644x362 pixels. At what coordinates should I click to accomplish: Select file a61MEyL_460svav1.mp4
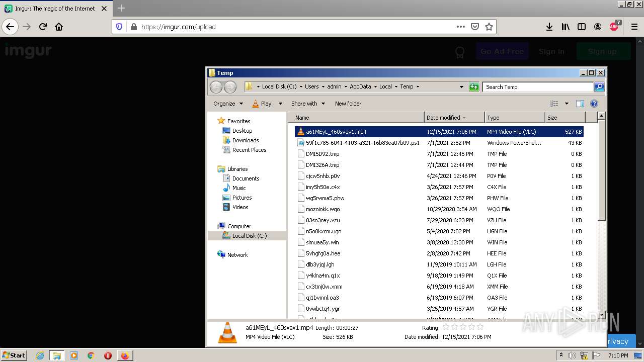[x=439, y=132]
